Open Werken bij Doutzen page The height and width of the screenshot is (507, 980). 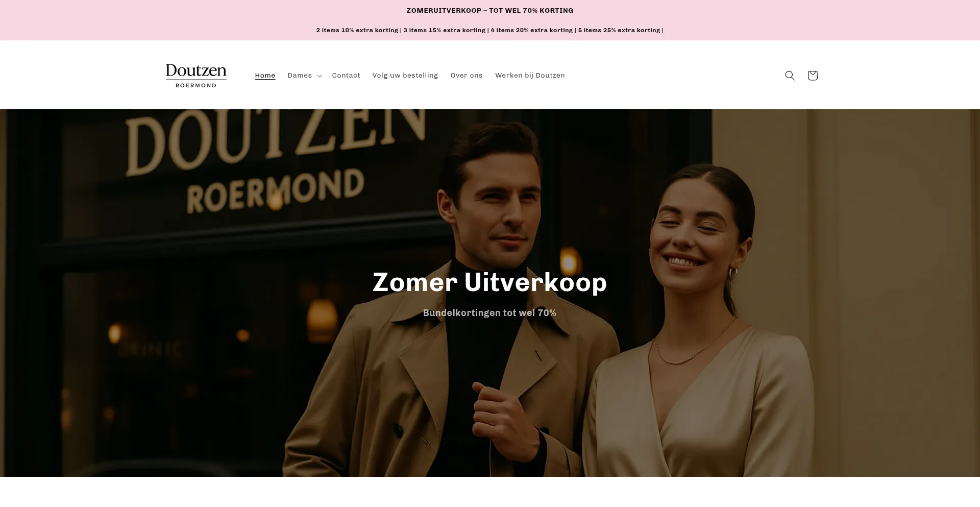pos(530,76)
